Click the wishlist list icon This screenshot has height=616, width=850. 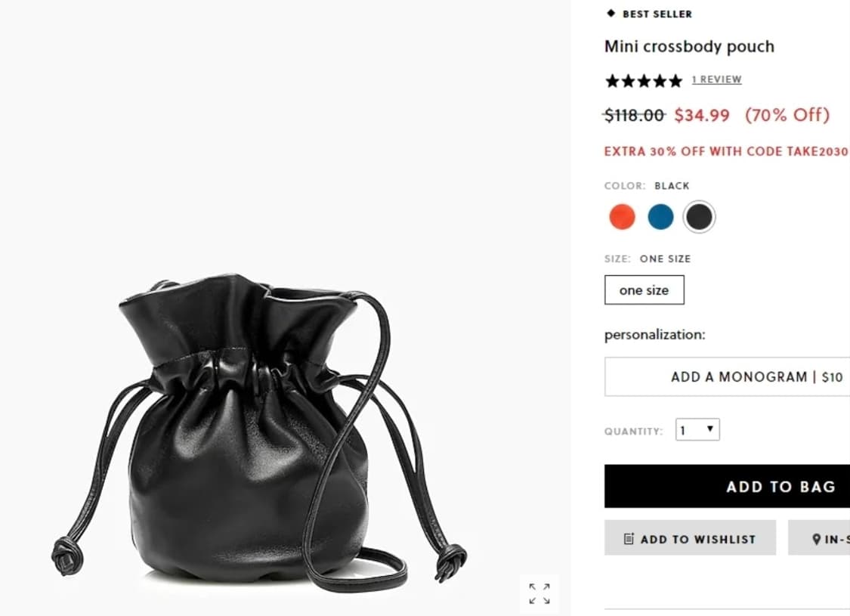[629, 538]
